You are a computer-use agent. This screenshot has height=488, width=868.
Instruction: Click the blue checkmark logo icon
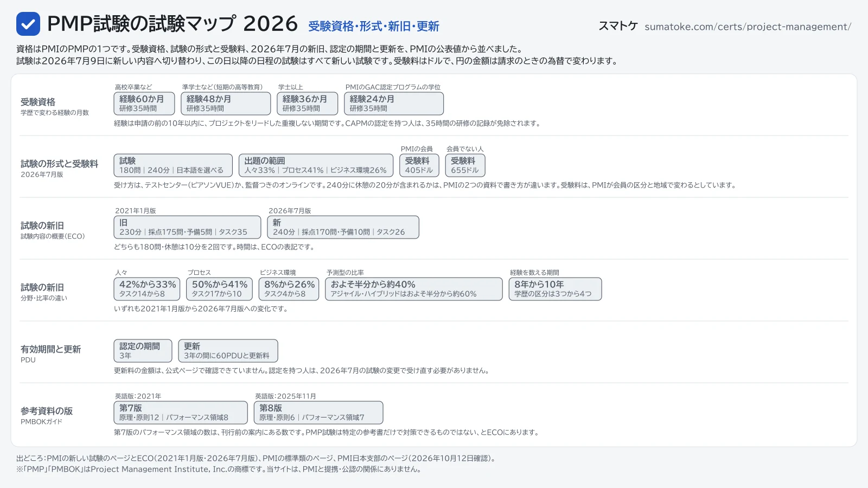[x=28, y=24]
